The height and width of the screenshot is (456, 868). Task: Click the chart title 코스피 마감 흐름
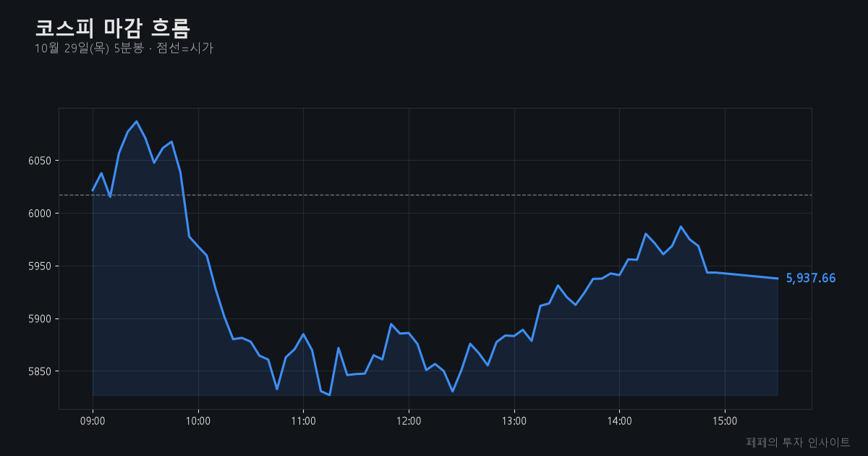point(112,28)
